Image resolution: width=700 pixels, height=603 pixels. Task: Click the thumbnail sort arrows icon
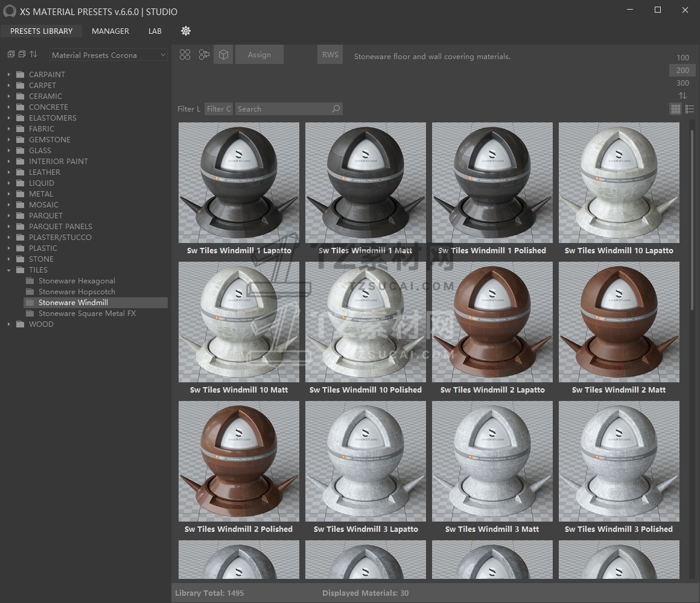[x=682, y=95]
